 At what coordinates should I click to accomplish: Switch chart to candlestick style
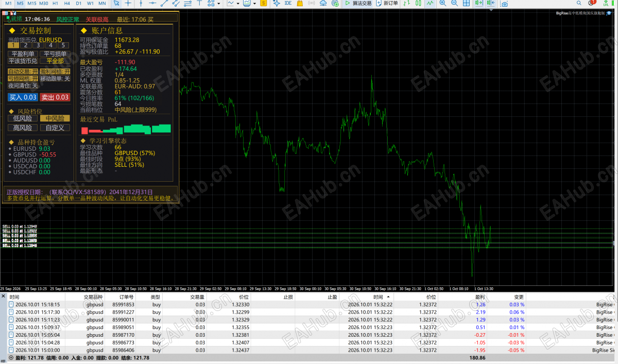click(419, 3)
